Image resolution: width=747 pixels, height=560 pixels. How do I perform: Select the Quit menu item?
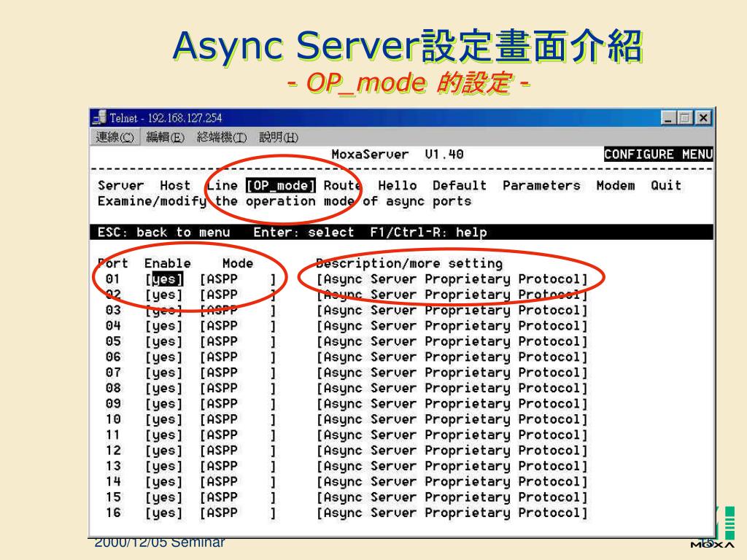point(666,185)
